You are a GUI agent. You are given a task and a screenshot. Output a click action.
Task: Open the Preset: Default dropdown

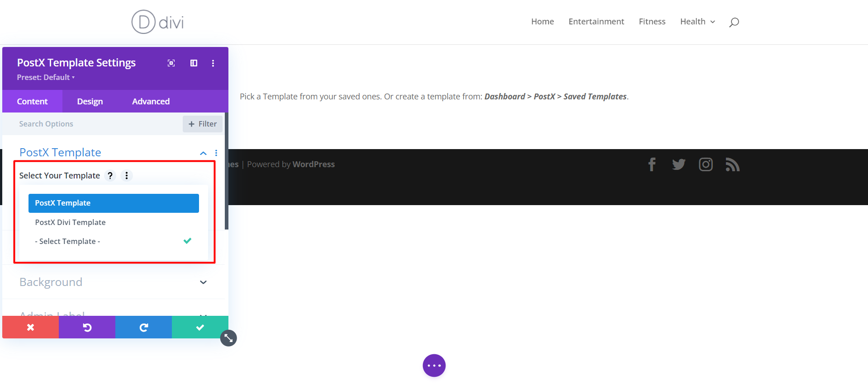pyautogui.click(x=46, y=77)
